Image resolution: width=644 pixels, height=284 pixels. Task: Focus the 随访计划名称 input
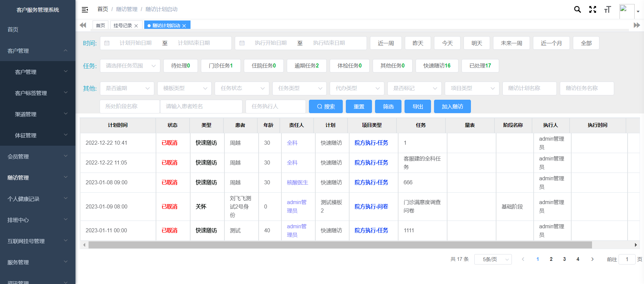(530, 88)
